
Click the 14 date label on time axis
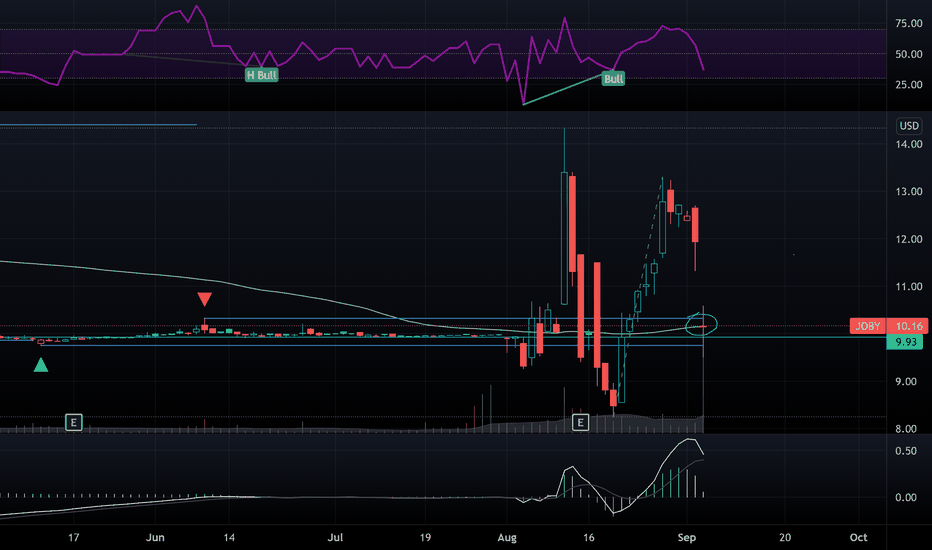coord(229,538)
